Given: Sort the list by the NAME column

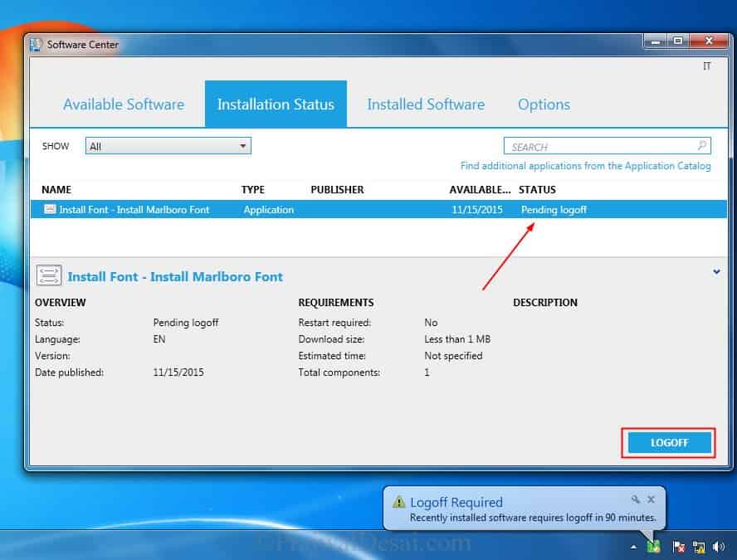Looking at the screenshot, I should (x=56, y=190).
